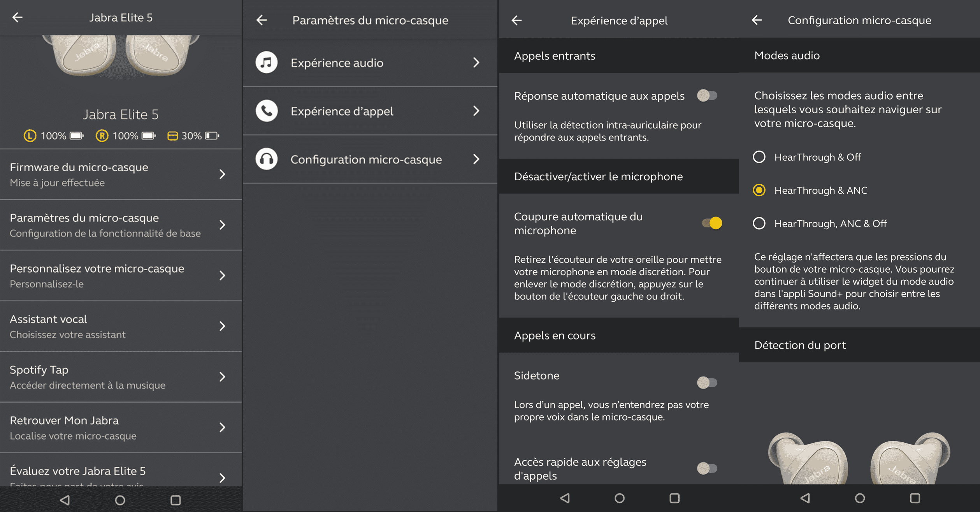
Task: Go back from Jabra Elite 5 screen
Action: [17, 18]
